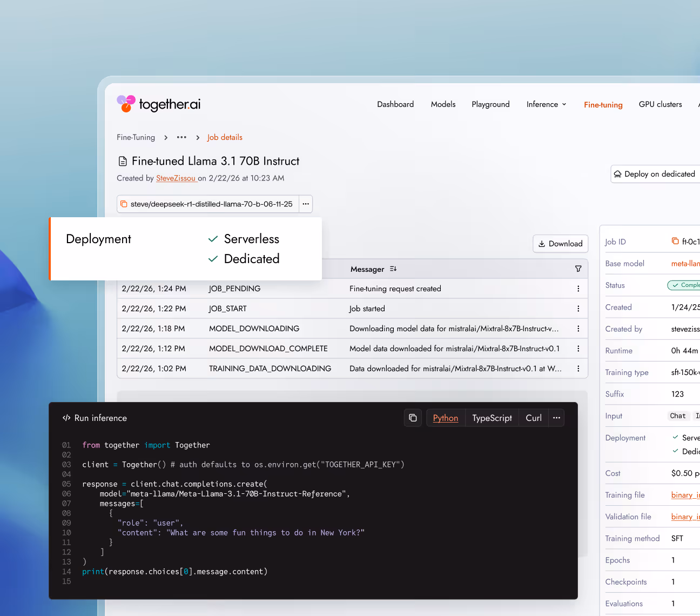Click Deploy on dedicated button
This screenshot has height=616, width=700.
point(655,174)
